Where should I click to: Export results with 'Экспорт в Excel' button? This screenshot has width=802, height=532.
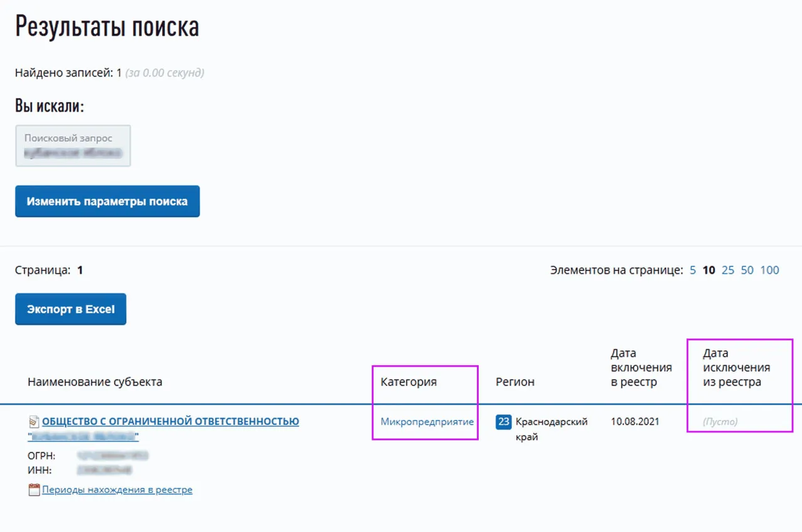pyautogui.click(x=71, y=309)
